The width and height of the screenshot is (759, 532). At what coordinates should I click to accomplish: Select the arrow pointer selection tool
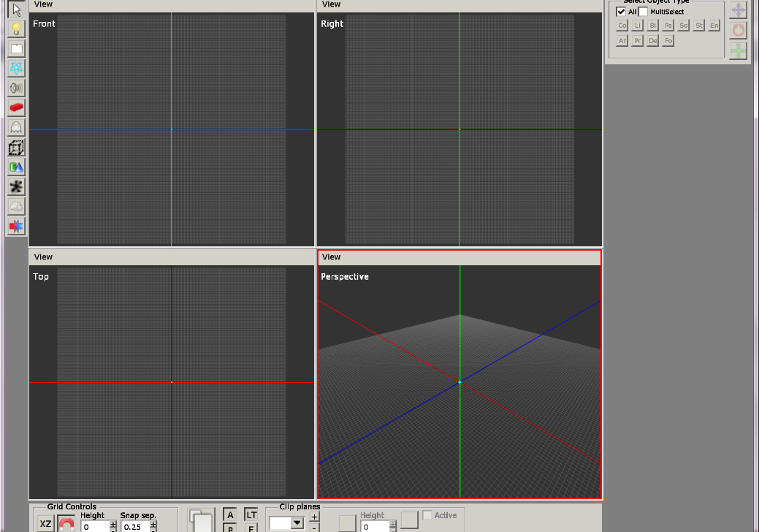pos(16,9)
